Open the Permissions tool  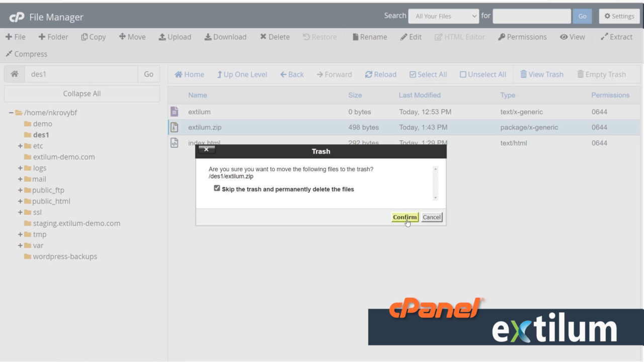pos(522,37)
